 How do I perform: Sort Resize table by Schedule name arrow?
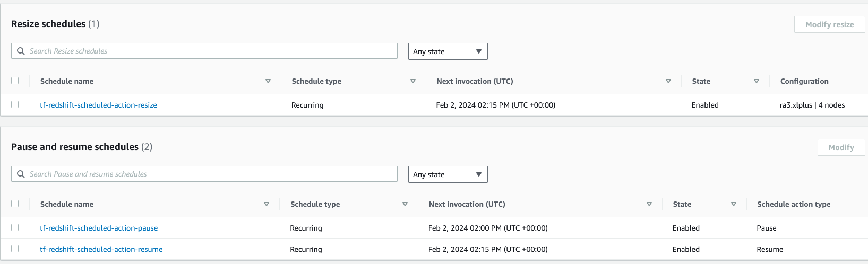point(268,81)
